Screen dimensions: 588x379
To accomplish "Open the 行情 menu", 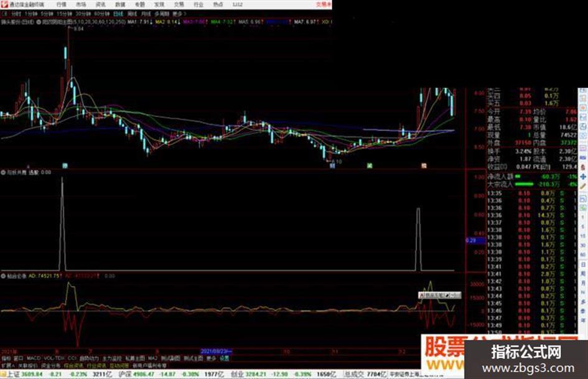I will pos(61,4).
